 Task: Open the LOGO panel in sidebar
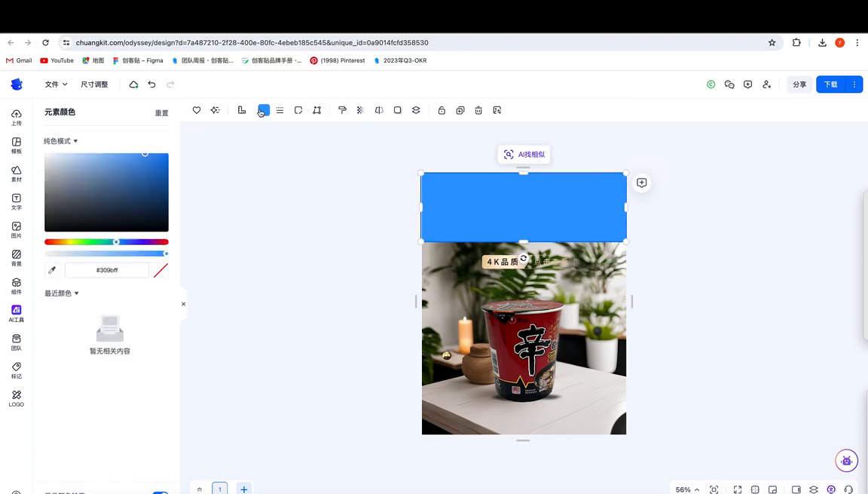17,399
